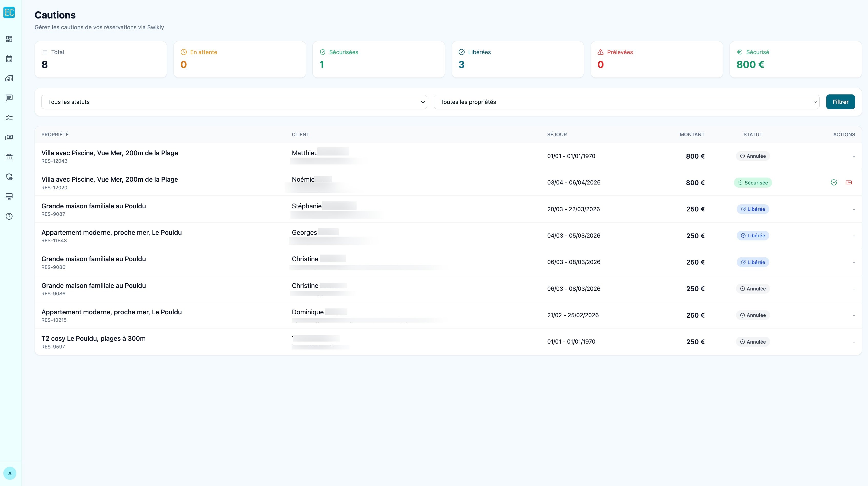Viewport: 868px width, 486px height.
Task: Select the properties house icon
Action: 9,78
